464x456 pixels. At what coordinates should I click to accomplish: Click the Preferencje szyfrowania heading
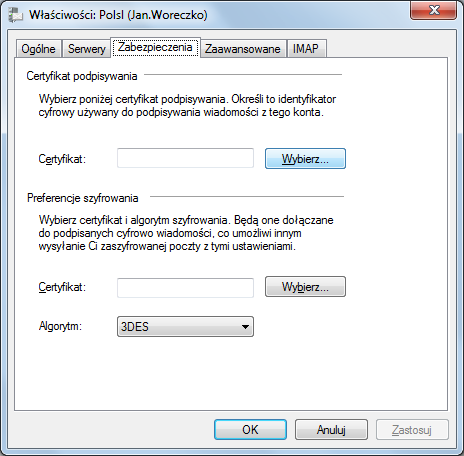83,198
